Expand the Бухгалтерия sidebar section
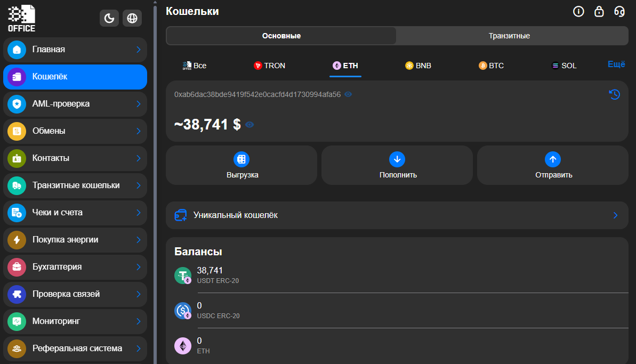 [75, 267]
